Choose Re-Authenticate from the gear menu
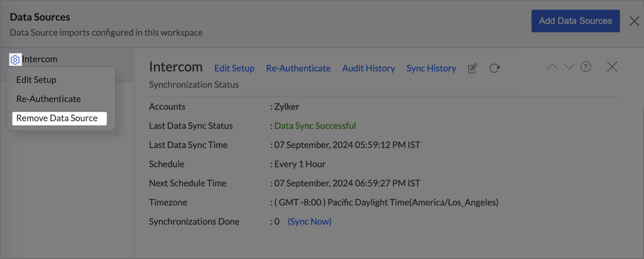644x259 pixels. pyautogui.click(x=48, y=99)
